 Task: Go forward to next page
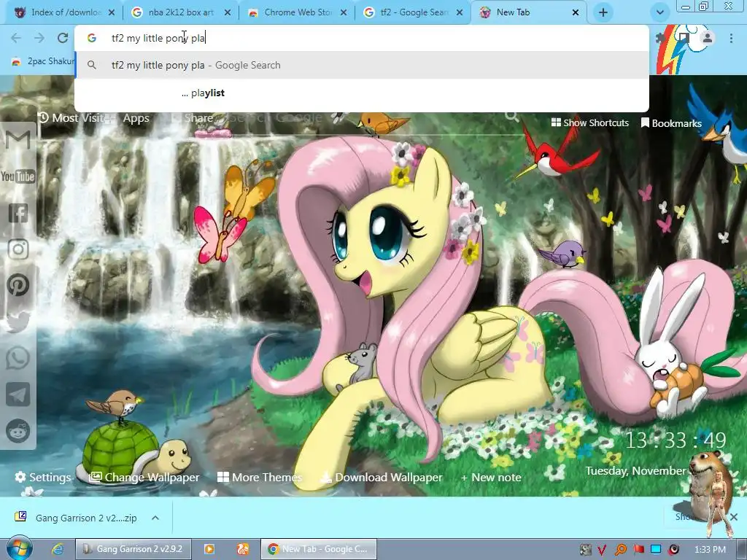pyautogui.click(x=39, y=38)
